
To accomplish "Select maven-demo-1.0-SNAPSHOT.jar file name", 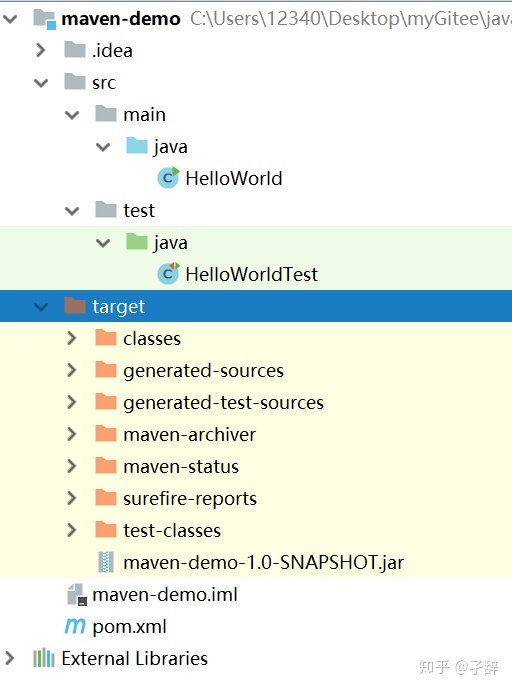I will (x=264, y=562).
